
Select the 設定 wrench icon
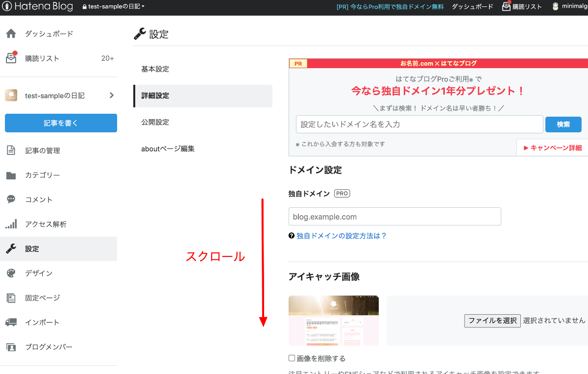tap(11, 249)
